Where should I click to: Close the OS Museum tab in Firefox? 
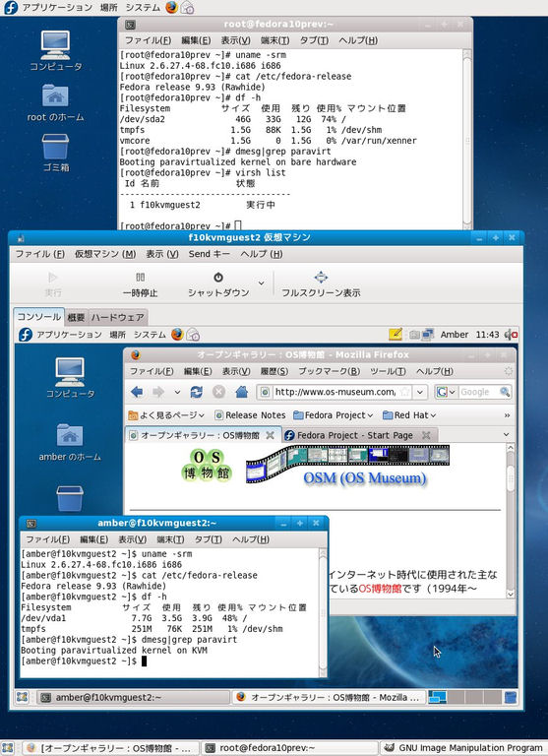click(271, 435)
